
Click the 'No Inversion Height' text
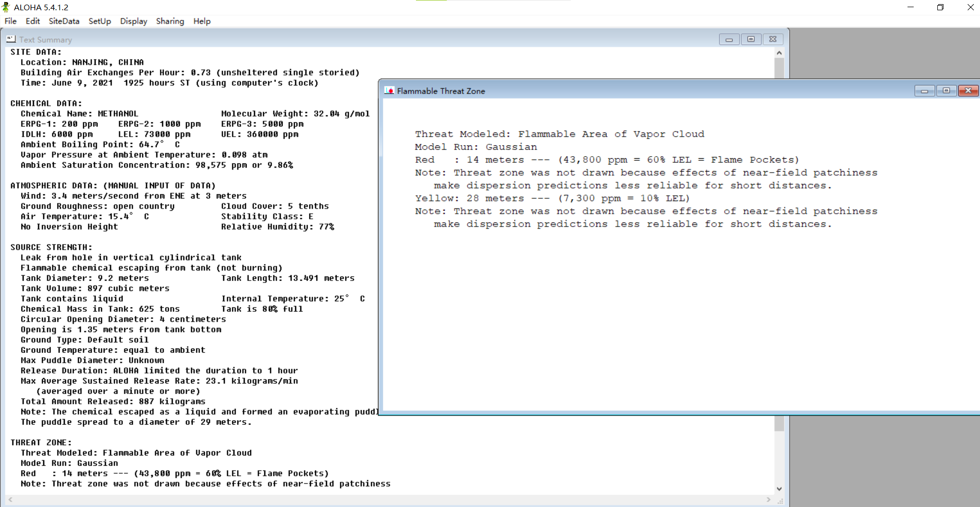(x=69, y=227)
